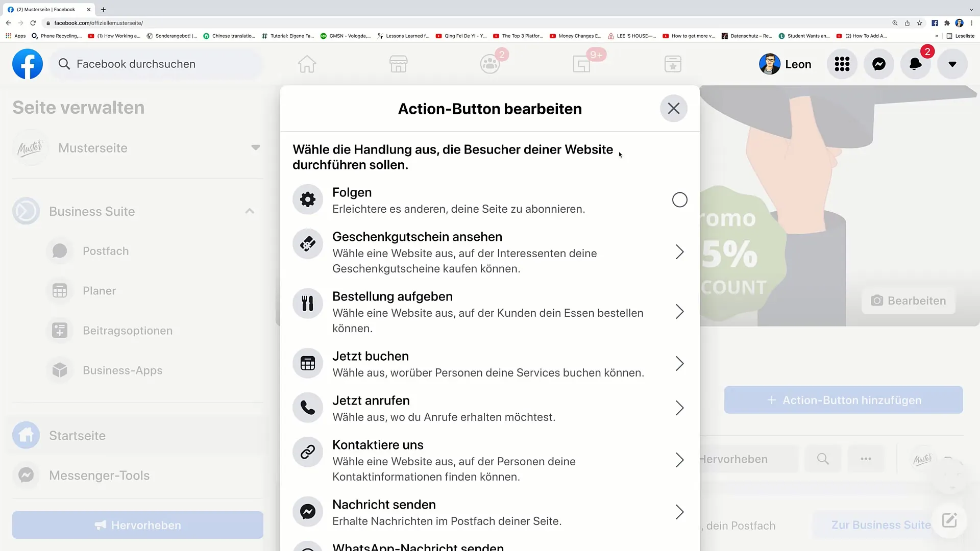980x551 pixels.
Task: Click the sidebar Hervorheben button
Action: 138,525
